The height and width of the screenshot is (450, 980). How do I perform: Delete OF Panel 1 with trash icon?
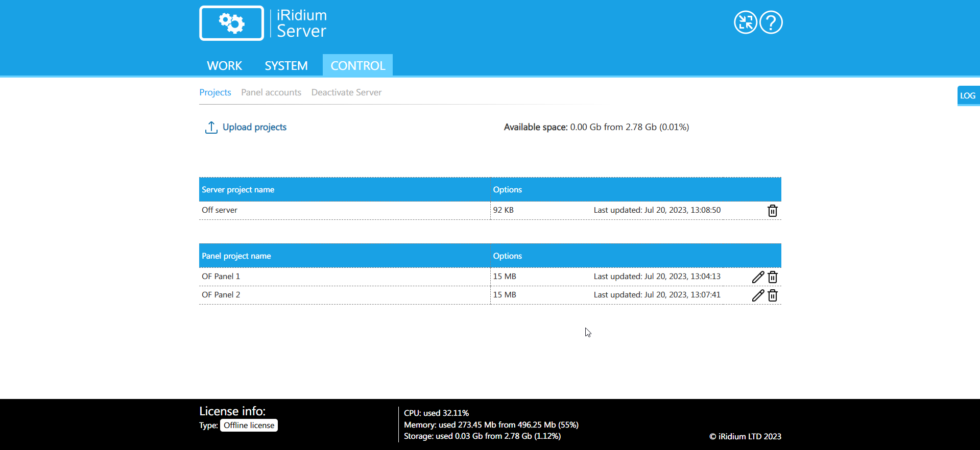[773, 277]
